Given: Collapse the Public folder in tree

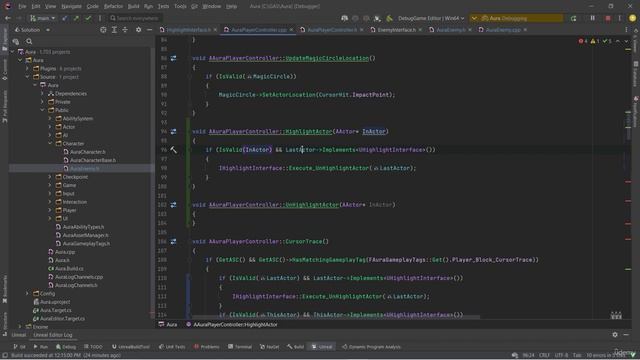Looking at the screenshot, I should [x=42, y=110].
